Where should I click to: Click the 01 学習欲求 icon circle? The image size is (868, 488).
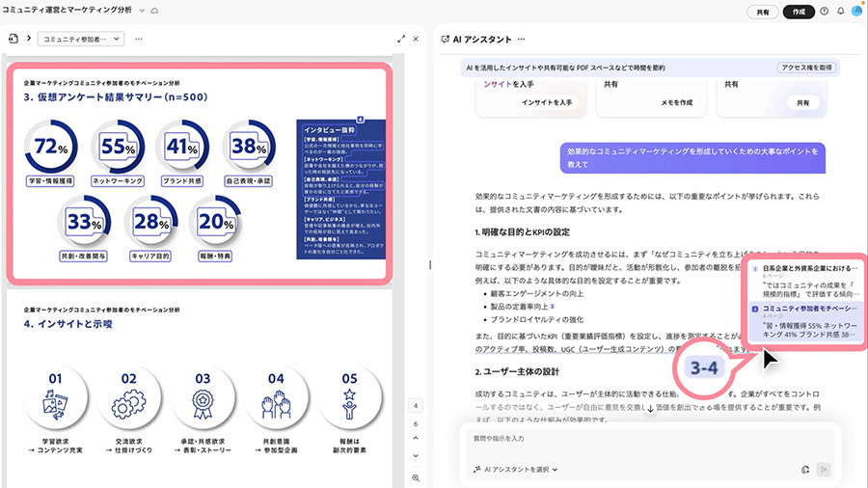point(55,397)
